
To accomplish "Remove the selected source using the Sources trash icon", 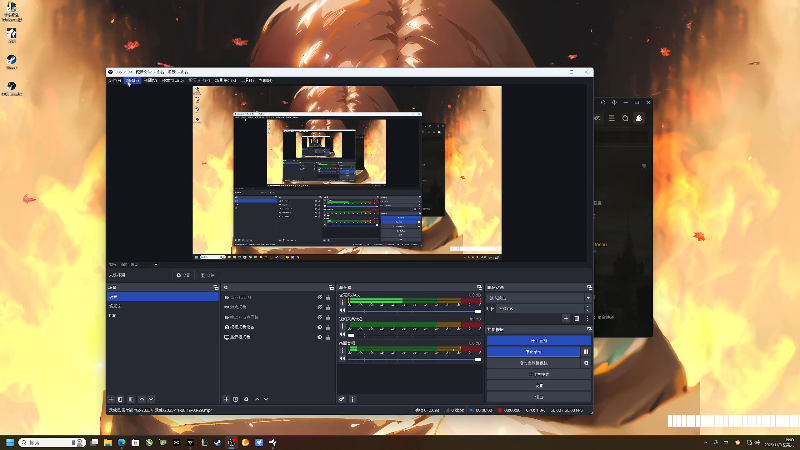I will pos(236,399).
